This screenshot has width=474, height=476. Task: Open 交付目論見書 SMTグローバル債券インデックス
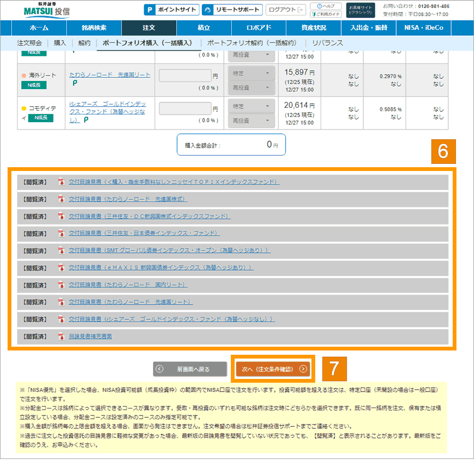[170, 251]
